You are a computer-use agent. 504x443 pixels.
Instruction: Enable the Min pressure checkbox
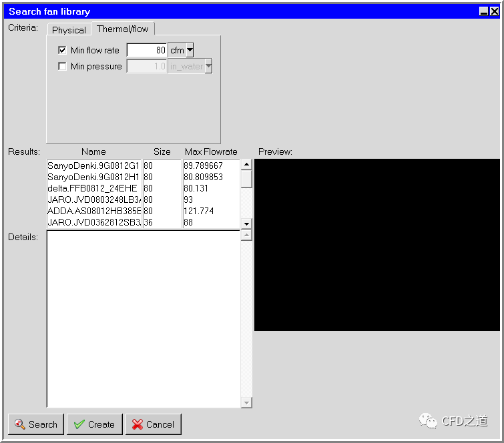(63, 66)
